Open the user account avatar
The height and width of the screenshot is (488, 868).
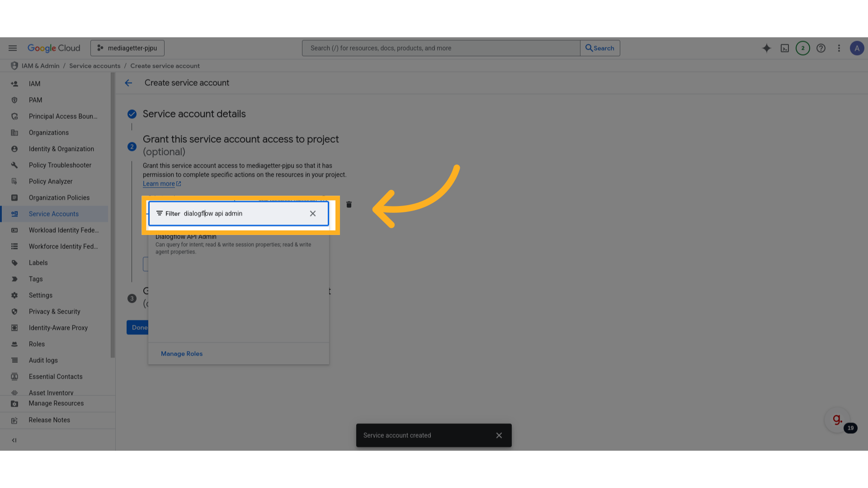point(857,48)
